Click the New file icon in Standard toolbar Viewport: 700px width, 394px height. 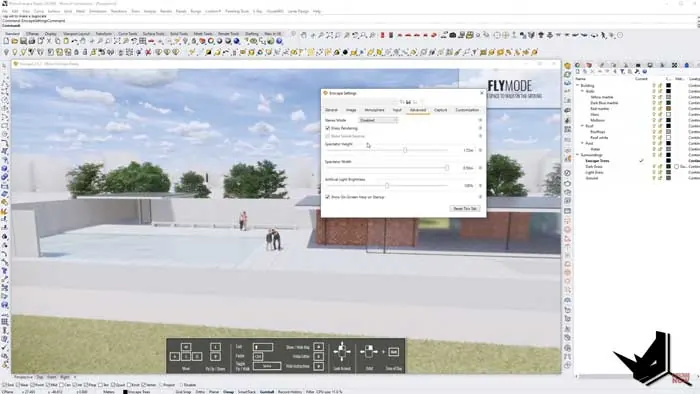[6, 41]
